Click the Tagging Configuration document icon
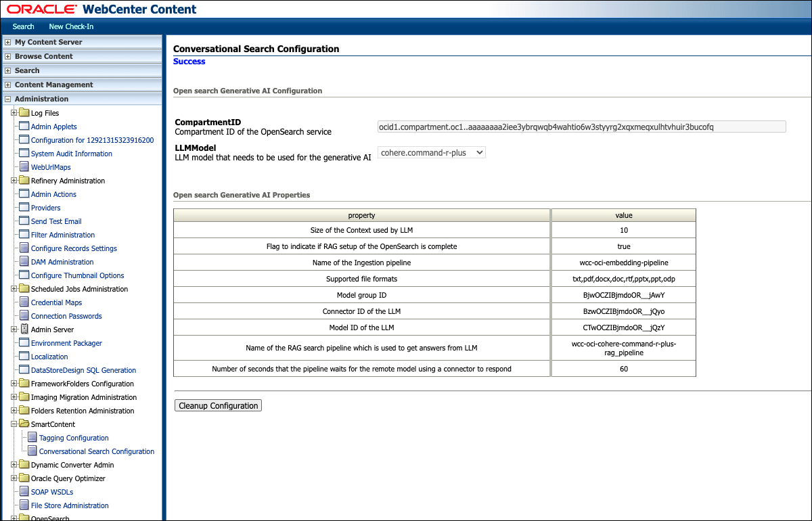The image size is (812, 521). click(x=32, y=438)
